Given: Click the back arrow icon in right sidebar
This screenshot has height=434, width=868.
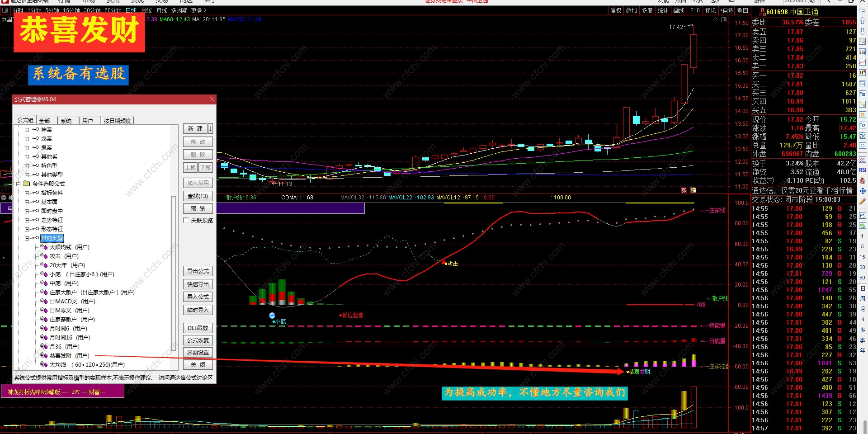Looking at the screenshot, I should pyautogui.click(x=863, y=10).
